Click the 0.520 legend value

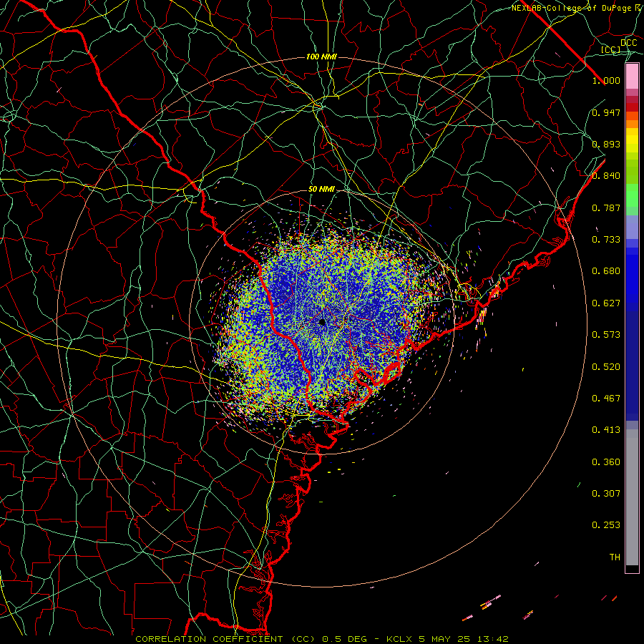click(x=606, y=367)
